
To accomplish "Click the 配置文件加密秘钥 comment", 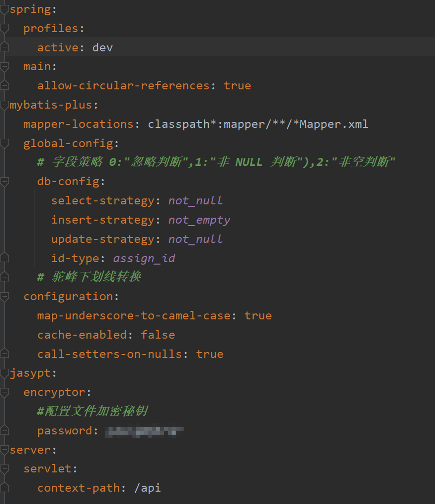I will coord(93,411).
